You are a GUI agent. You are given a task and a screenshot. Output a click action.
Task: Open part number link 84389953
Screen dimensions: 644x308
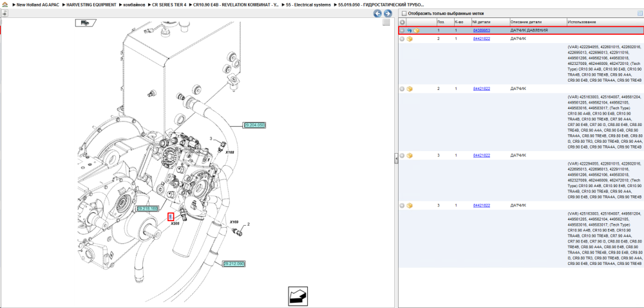tap(481, 30)
